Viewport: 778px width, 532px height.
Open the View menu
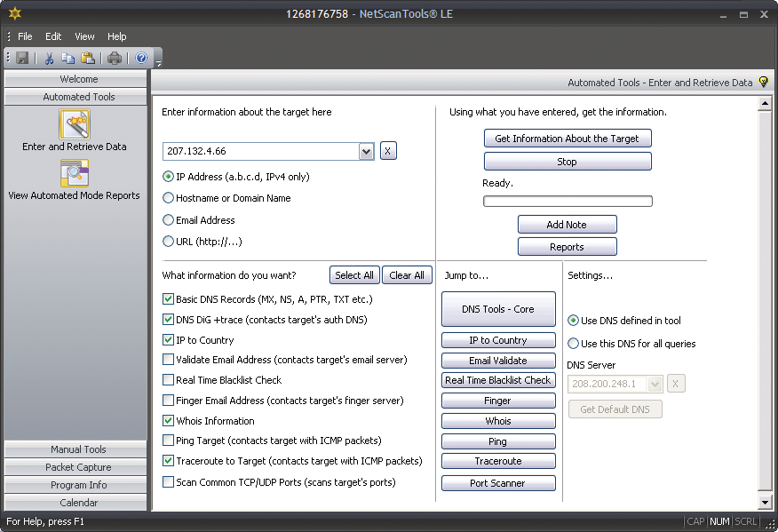click(84, 36)
